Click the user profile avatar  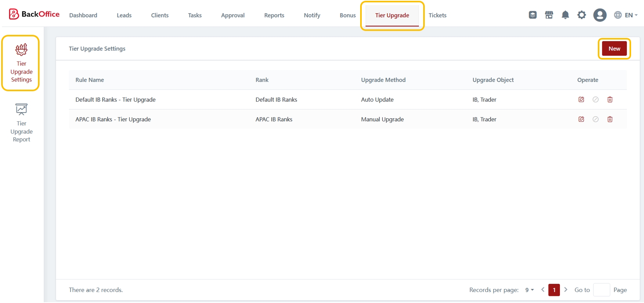click(599, 15)
